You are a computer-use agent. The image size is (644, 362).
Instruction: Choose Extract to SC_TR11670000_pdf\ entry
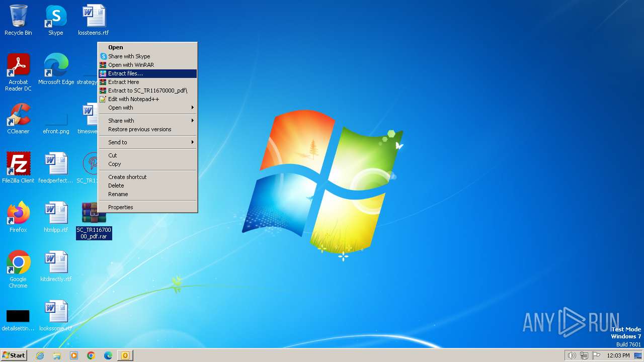coord(147,90)
